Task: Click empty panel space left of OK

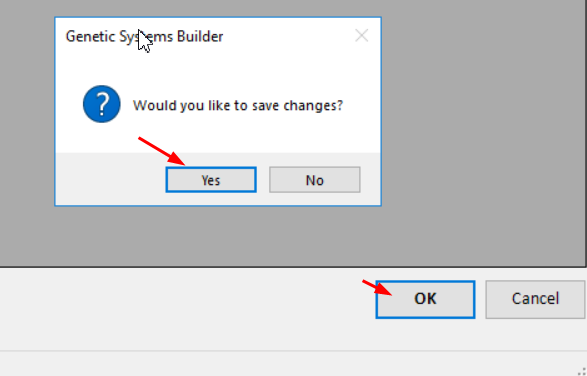Action: coord(183,300)
